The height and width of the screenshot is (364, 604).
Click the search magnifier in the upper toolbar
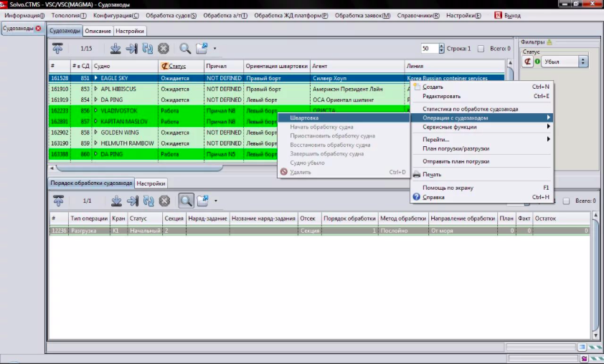(185, 49)
